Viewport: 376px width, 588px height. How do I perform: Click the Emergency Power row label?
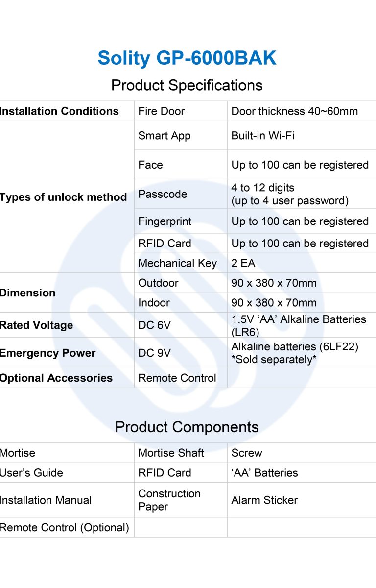(47, 353)
